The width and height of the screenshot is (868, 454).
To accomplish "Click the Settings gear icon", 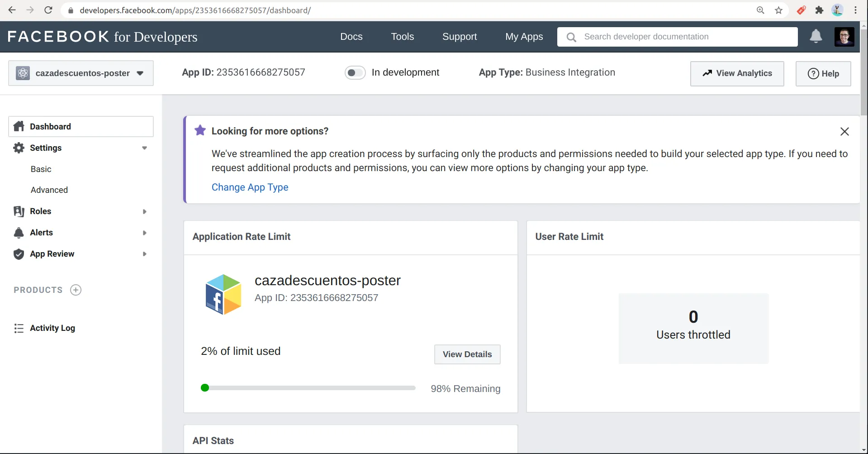I will pos(19,148).
